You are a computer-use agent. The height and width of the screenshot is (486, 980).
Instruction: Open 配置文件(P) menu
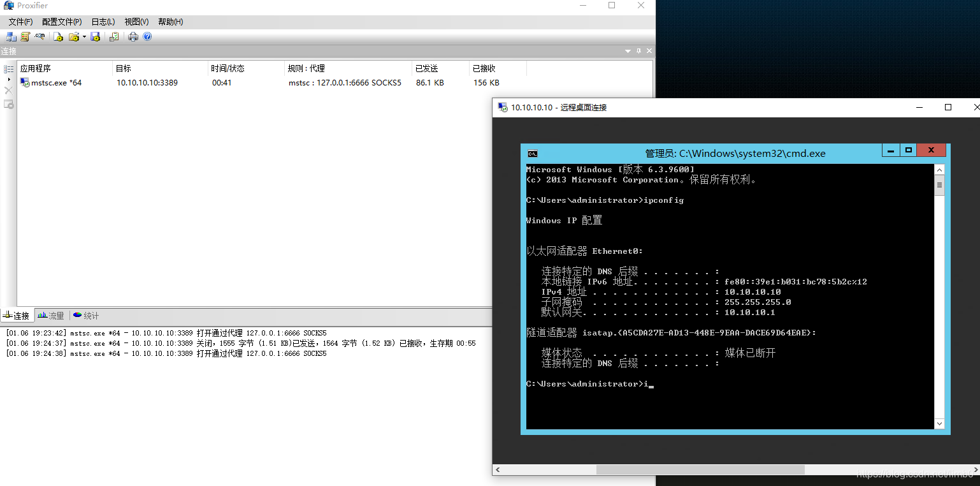(62, 22)
